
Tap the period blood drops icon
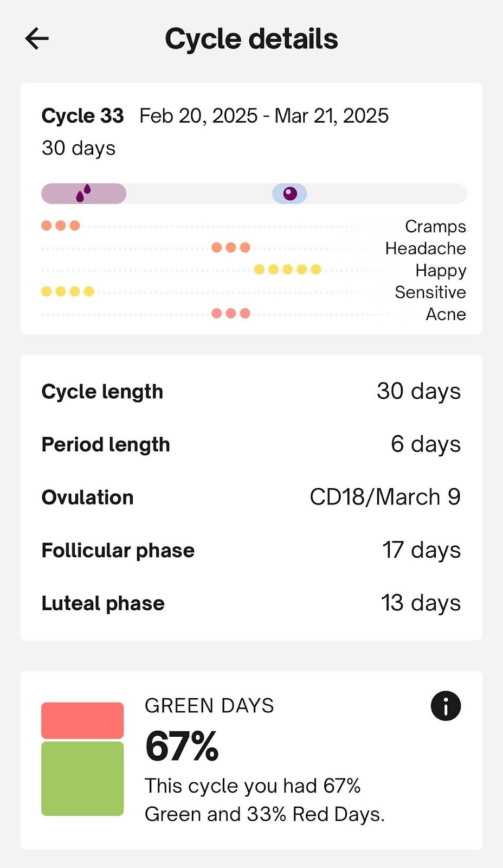click(83, 193)
